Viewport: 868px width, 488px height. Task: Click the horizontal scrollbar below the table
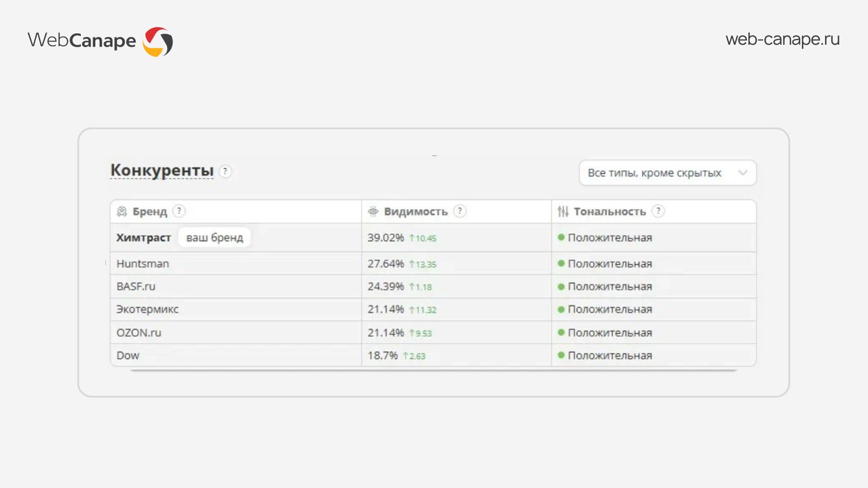433,370
